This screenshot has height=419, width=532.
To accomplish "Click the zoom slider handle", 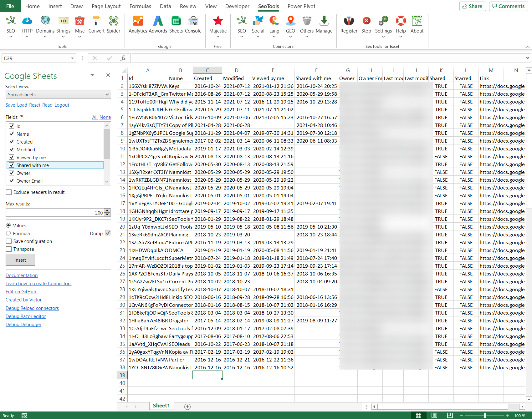I will click(484, 416).
